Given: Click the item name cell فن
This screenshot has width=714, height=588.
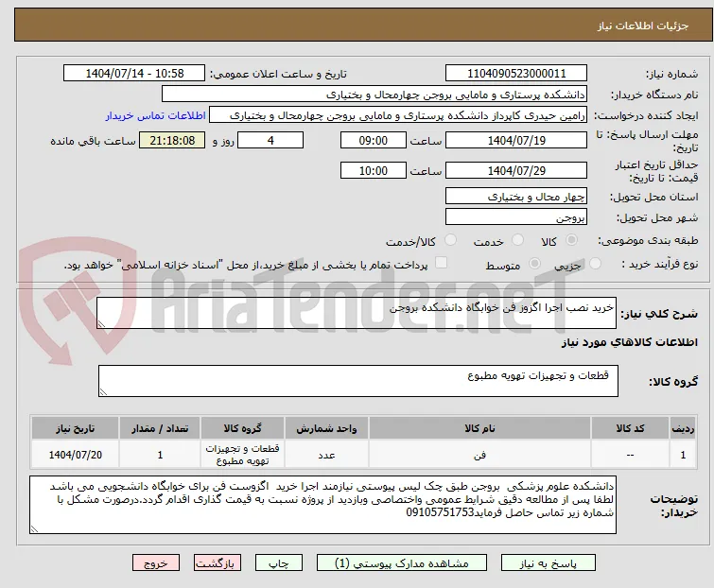Looking at the screenshot, I should (x=480, y=454).
